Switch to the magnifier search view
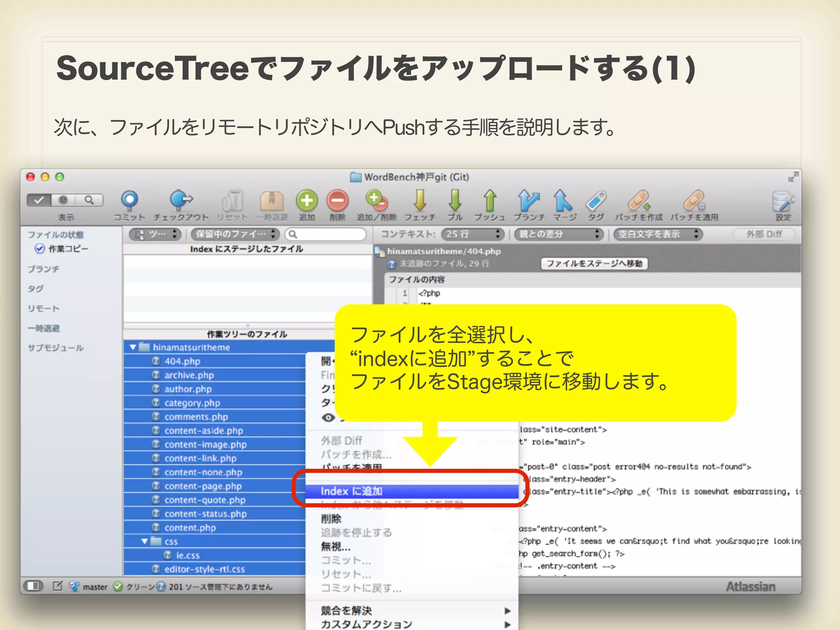 click(89, 200)
